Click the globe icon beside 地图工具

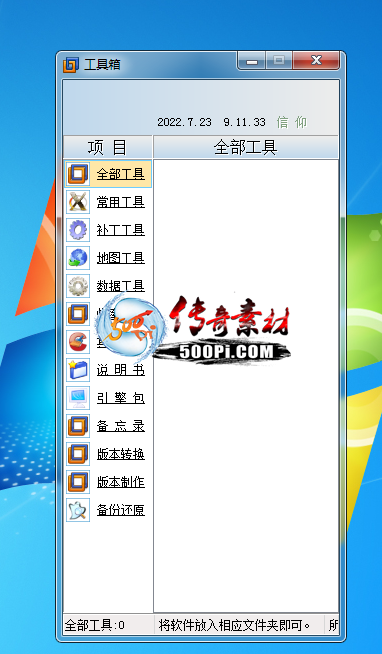78,258
